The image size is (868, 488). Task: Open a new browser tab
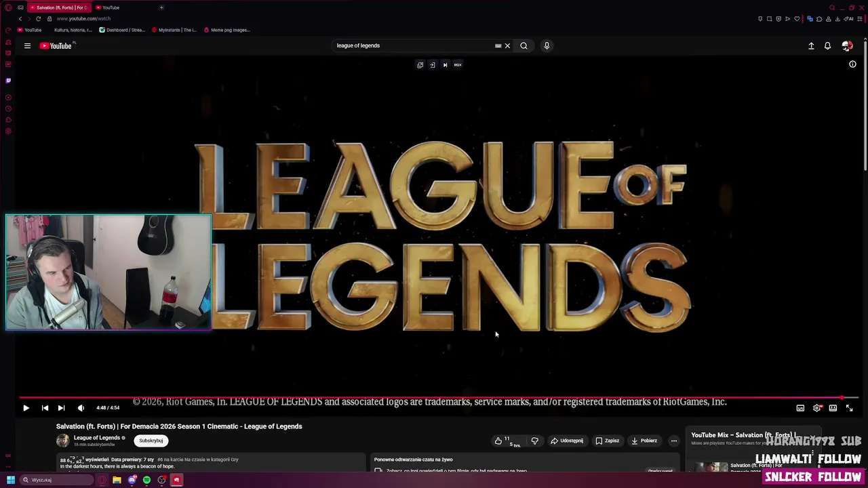pyautogui.click(x=161, y=7)
